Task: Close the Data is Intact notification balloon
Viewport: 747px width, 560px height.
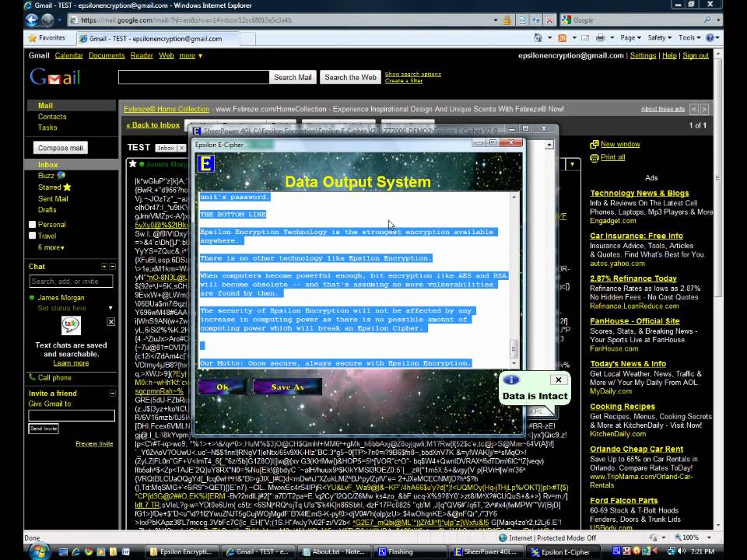Action: click(x=559, y=380)
